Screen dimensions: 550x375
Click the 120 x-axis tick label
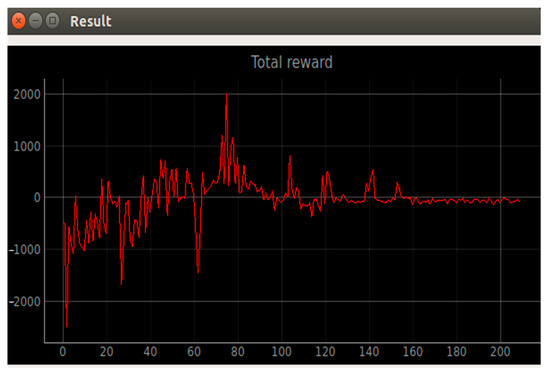pos(326,351)
